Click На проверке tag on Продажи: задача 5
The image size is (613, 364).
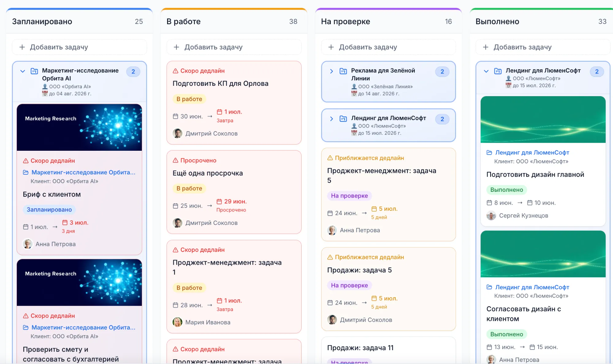pos(349,285)
